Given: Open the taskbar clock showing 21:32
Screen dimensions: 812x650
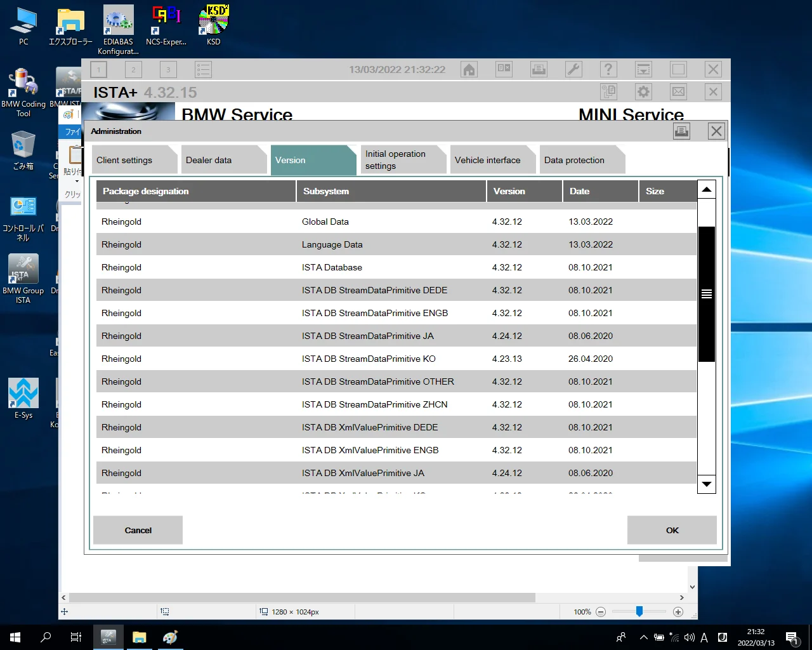Looking at the screenshot, I should [x=756, y=637].
